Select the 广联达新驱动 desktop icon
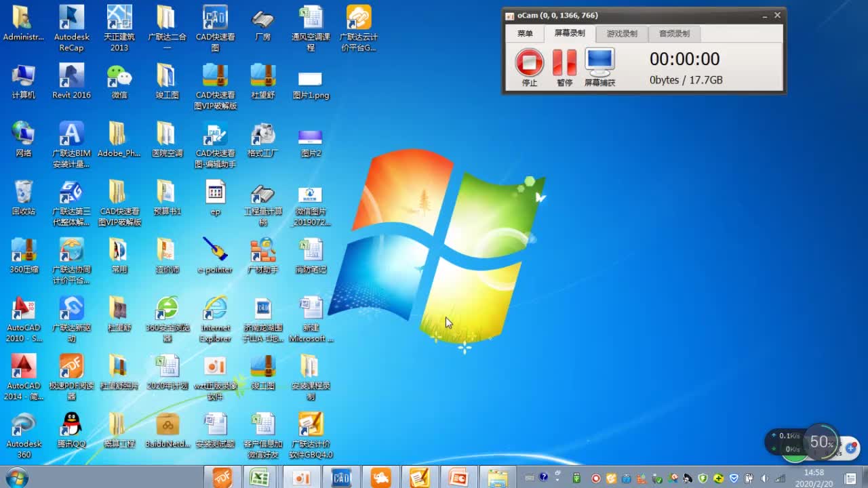Screen dimensions: 868x488 71,319
